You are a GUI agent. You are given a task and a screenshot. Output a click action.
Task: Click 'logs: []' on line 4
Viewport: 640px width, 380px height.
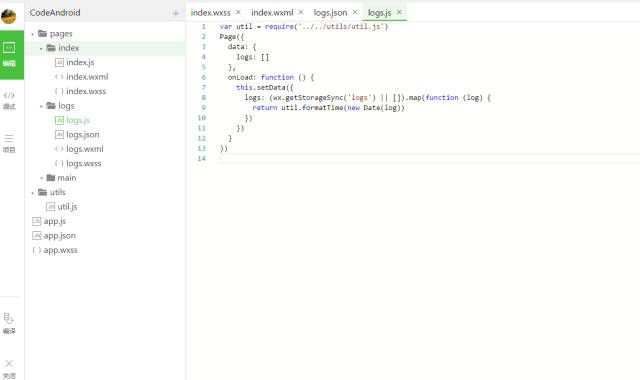pos(252,57)
